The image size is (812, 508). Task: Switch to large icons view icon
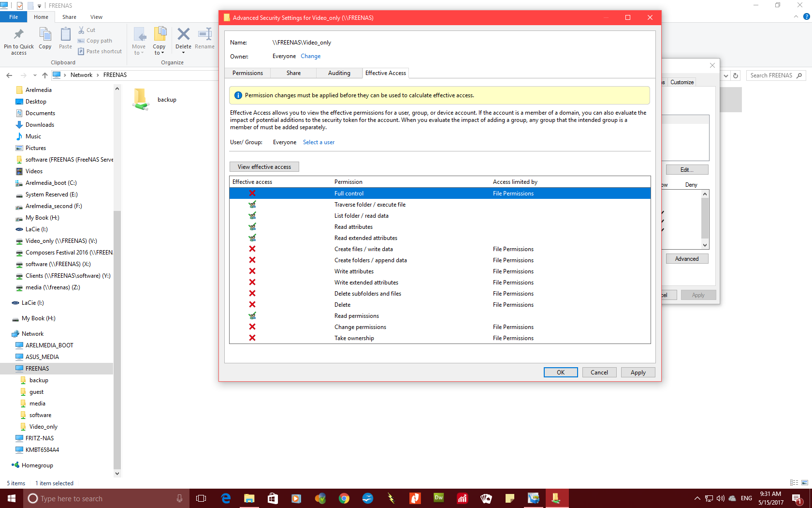point(805,483)
